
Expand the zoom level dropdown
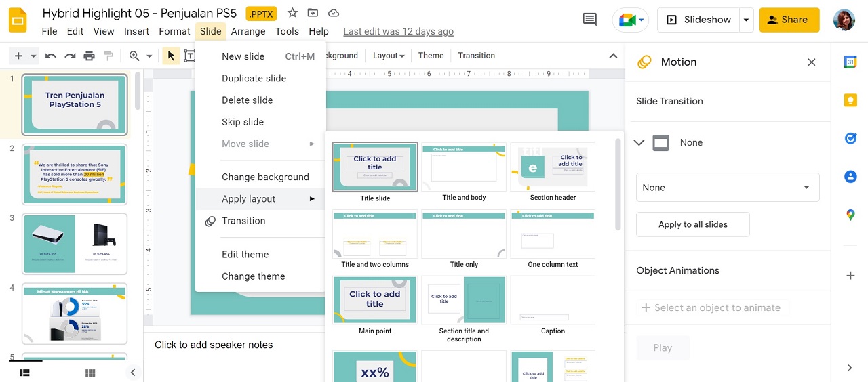click(x=149, y=56)
